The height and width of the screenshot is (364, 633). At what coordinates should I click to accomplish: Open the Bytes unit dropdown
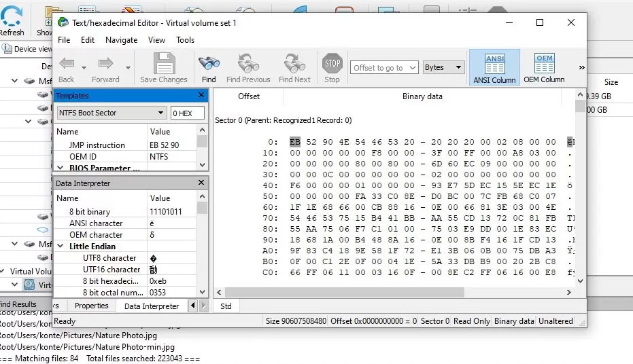click(443, 67)
